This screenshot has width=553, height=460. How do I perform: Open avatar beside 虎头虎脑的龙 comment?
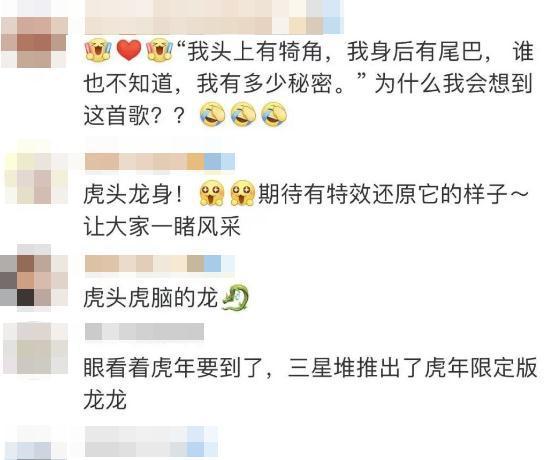point(34,279)
